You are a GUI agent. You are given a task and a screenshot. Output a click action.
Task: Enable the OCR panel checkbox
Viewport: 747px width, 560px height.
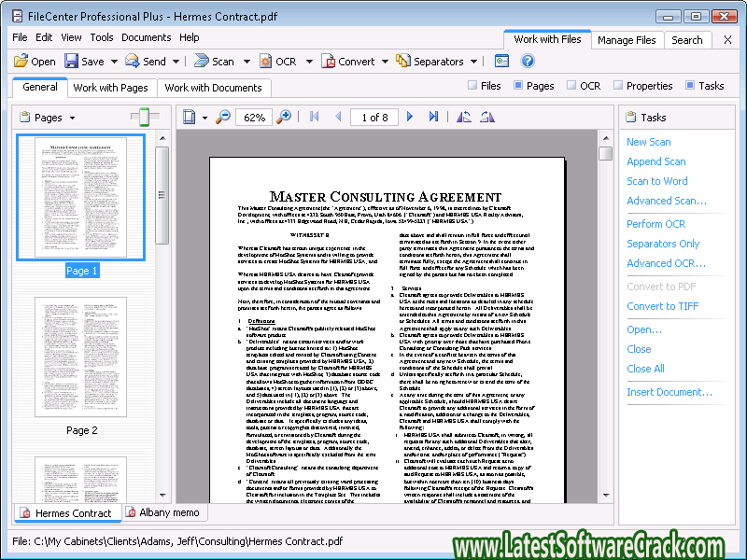pyautogui.click(x=571, y=86)
